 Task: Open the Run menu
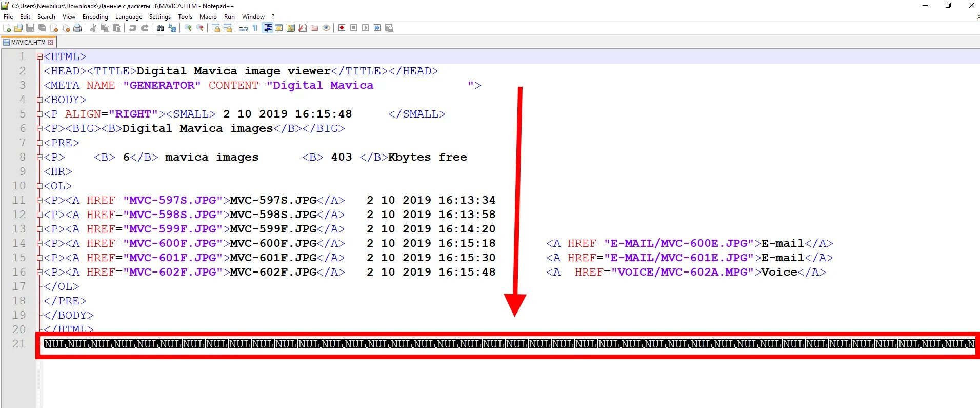pyautogui.click(x=229, y=17)
